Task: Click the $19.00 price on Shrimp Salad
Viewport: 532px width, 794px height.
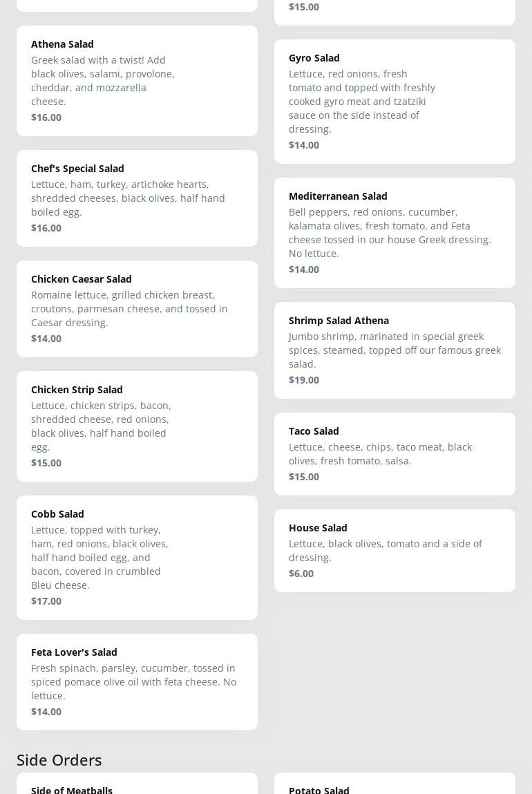Action: 304,380
